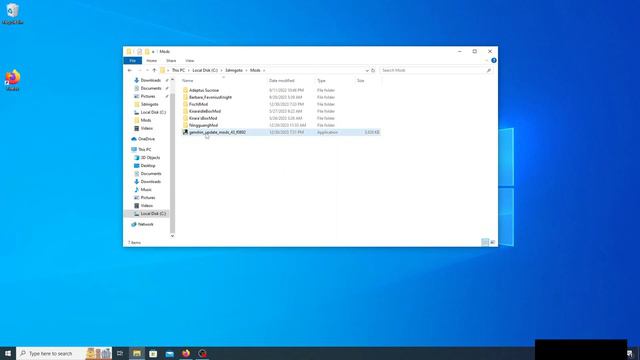Open recent locations dropdown beside navigation arrows
This screenshot has width=640, height=360.
tap(147, 70)
